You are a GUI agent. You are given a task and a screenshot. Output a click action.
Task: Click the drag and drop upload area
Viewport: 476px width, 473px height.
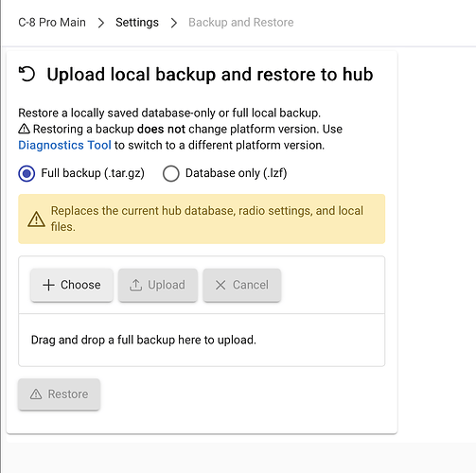pyautogui.click(x=202, y=340)
